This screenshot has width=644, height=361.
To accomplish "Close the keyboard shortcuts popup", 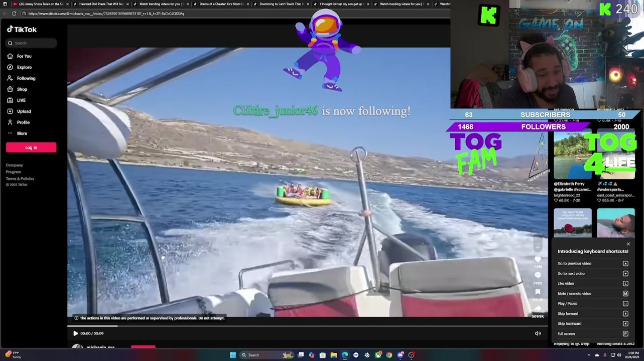I will pos(628,244).
